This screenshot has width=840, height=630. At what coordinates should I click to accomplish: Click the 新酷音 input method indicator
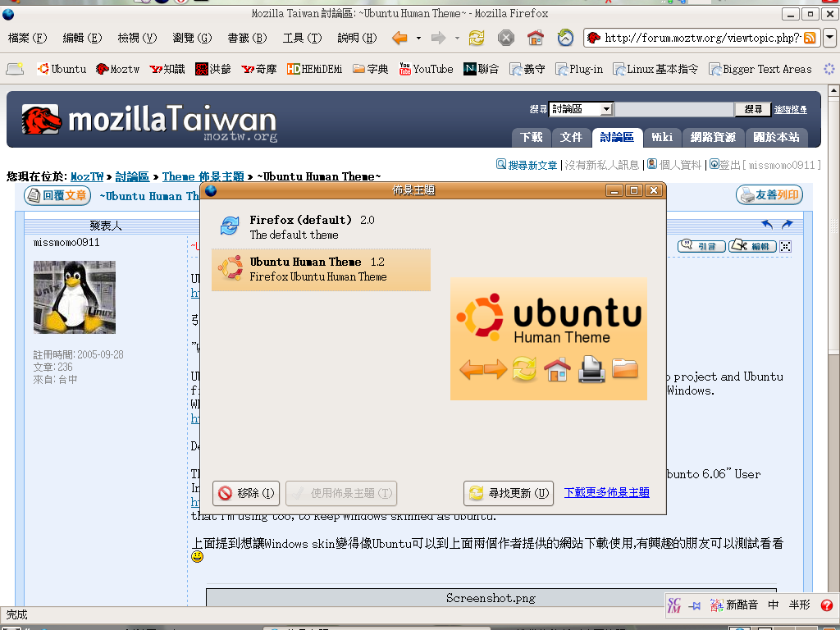click(x=734, y=605)
